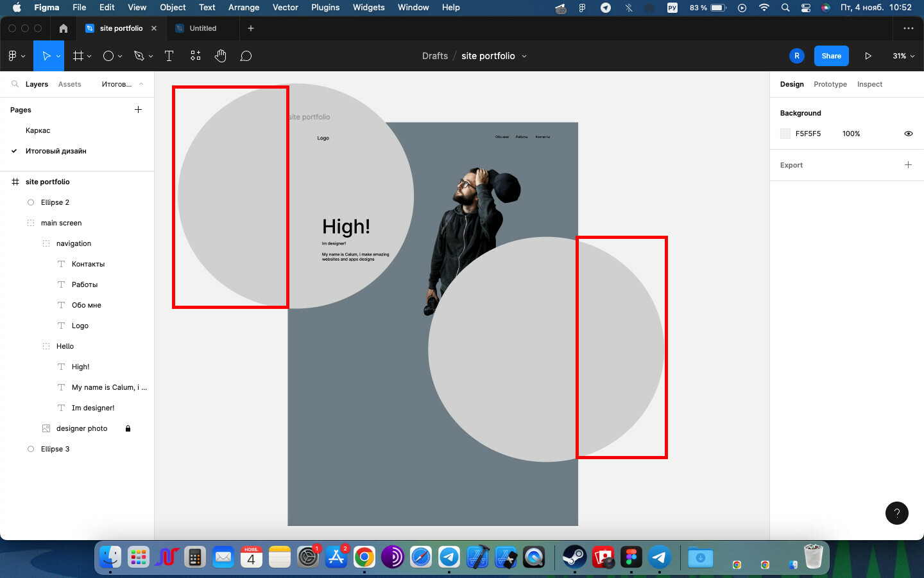This screenshot has width=924, height=578.
Task: Open the Plugins menu
Action: click(x=325, y=8)
